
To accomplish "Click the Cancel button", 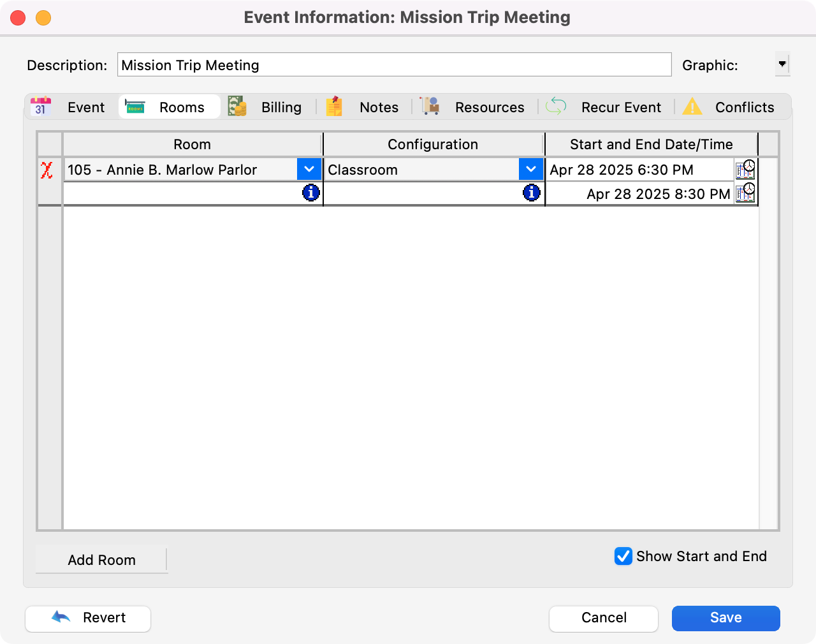I will point(603,618).
